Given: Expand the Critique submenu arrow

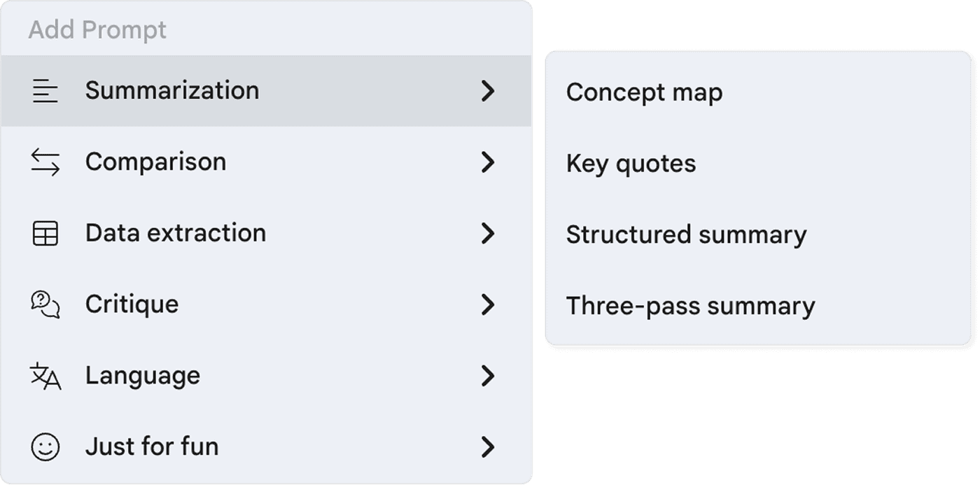Looking at the screenshot, I should click(x=488, y=304).
